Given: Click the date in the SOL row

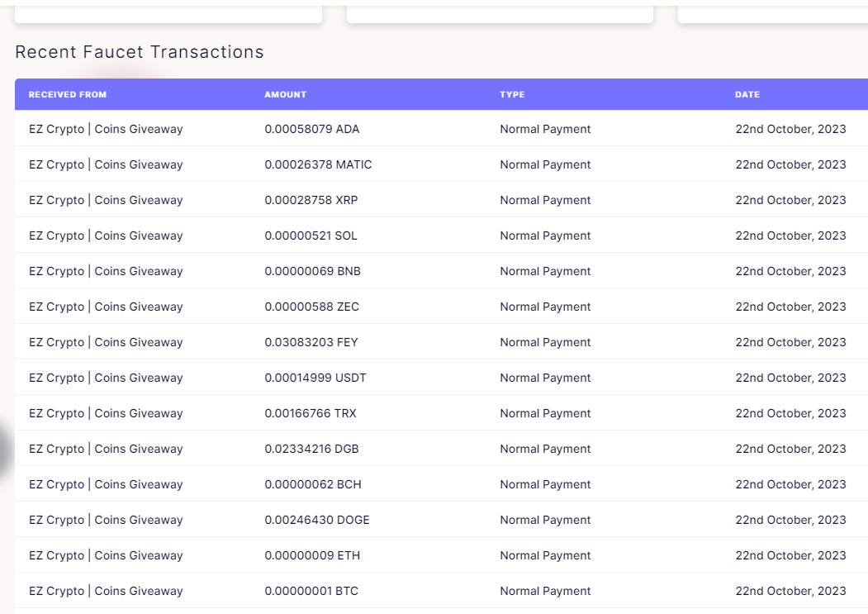Looking at the screenshot, I should pos(790,236).
